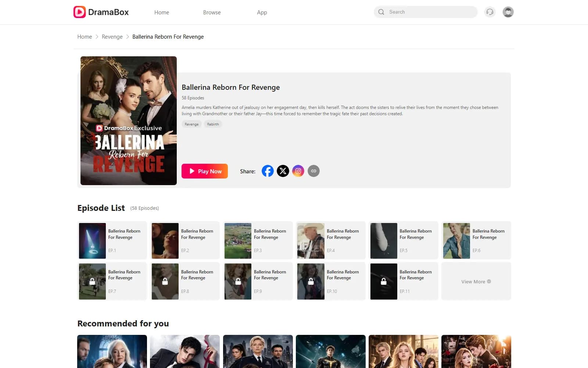Go to the Home nav item

(x=162, y=12)
